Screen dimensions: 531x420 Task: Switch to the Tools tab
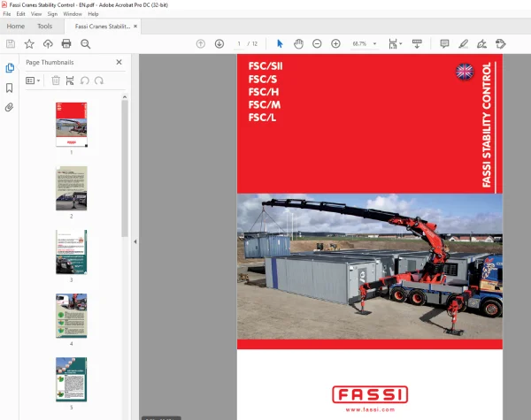click(x=45, y=27)
